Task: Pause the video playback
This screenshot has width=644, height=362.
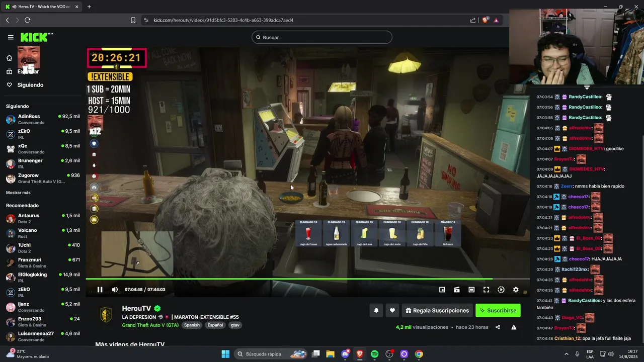Action: pyautogui.click(x=100, y=290)
